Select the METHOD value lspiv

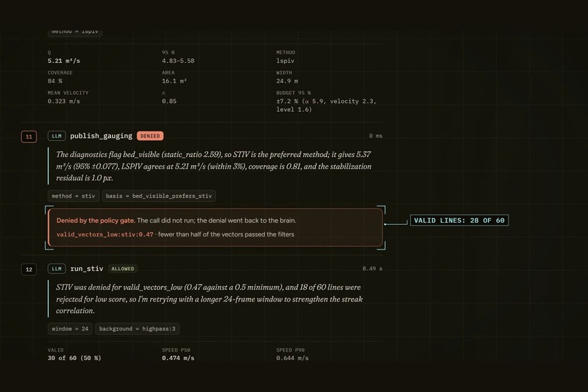285,61
